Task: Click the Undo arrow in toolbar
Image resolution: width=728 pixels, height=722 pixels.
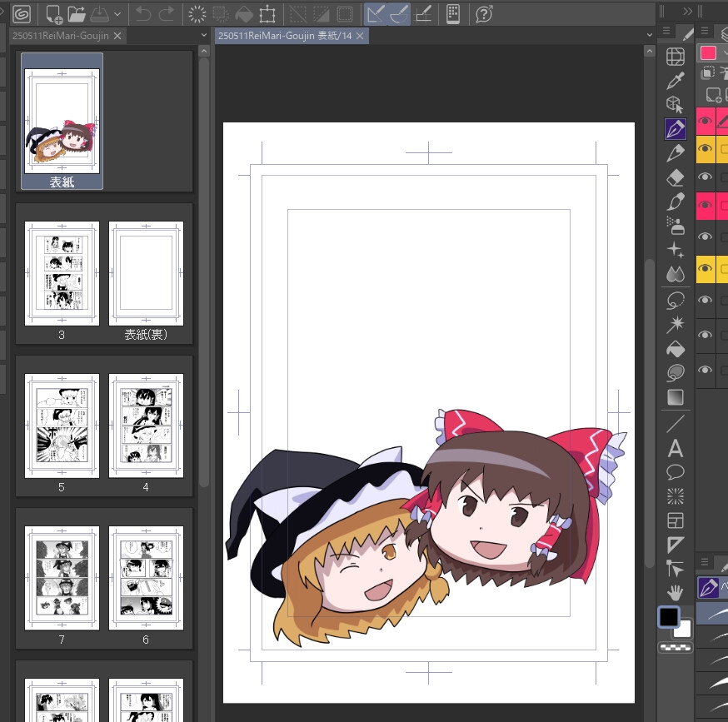Action: 143,13
